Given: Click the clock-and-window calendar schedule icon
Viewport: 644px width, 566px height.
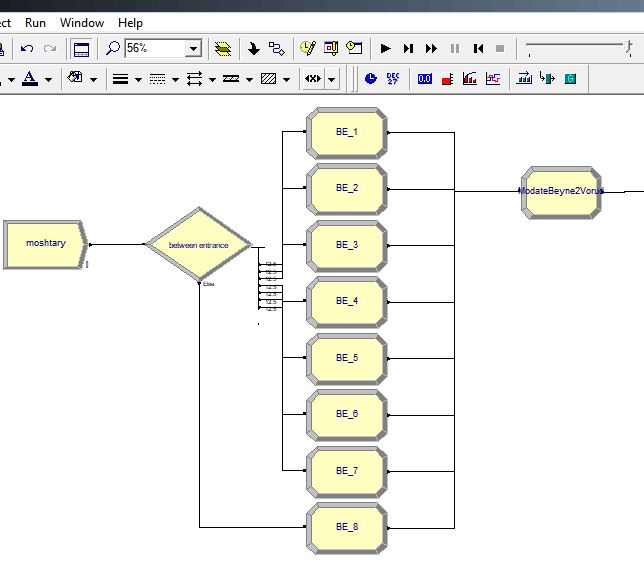Looking at the screenshot, I should click(x=354, y=48).
